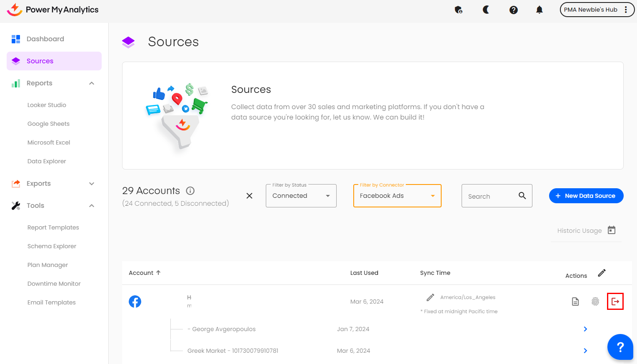Click into the Search accounts field
Screen dimensions: 637x364
pyautogui.click(x=491, y=196)
